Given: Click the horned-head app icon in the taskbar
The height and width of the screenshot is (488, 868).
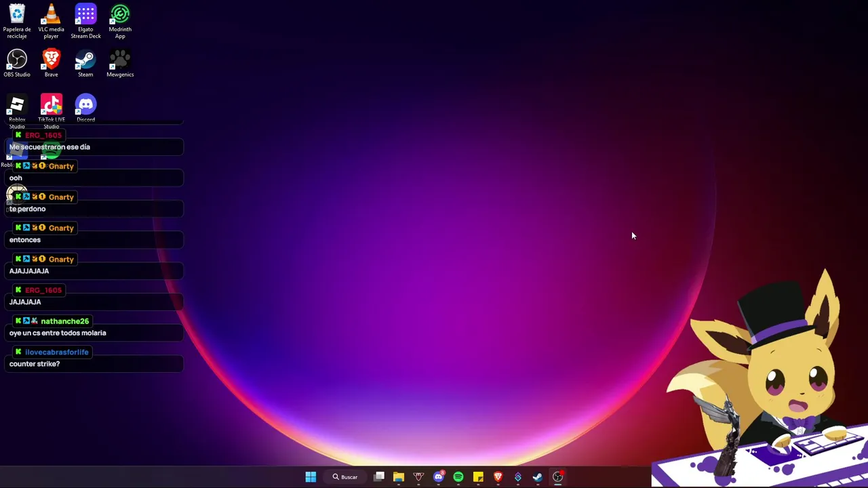Looking at the screenshot, I should coord(418,477).
